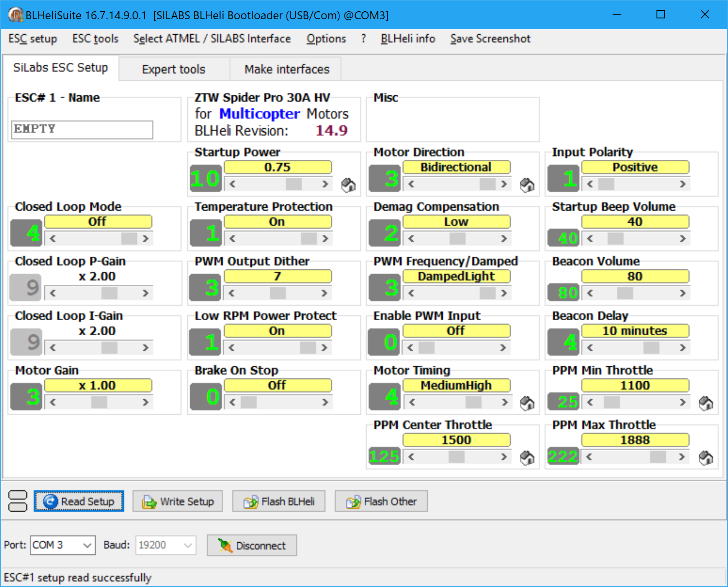The image size is (728, 587).
Task: Open the Baud 19200 dropdown
Action: (166, 545)
